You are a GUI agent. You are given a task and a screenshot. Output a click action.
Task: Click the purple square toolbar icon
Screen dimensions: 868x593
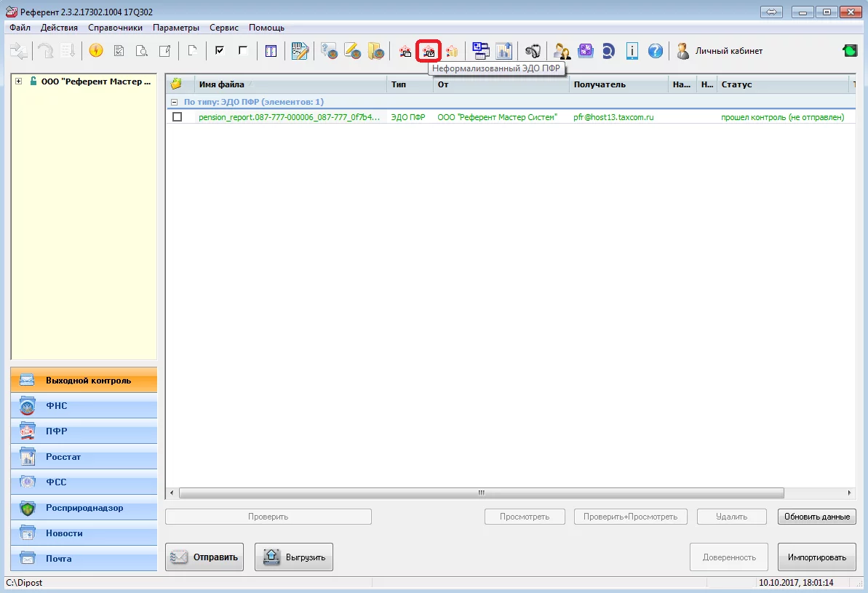point(586,51)
